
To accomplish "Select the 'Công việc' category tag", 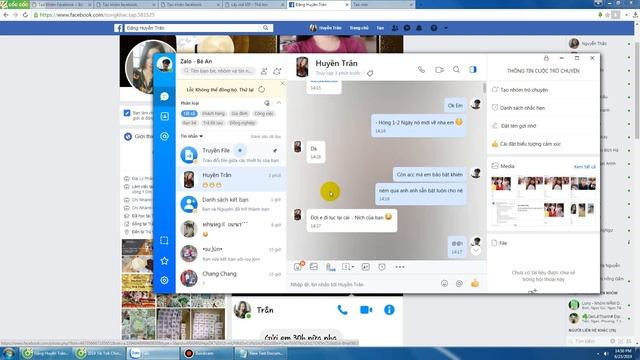I will tap(264, 113).
